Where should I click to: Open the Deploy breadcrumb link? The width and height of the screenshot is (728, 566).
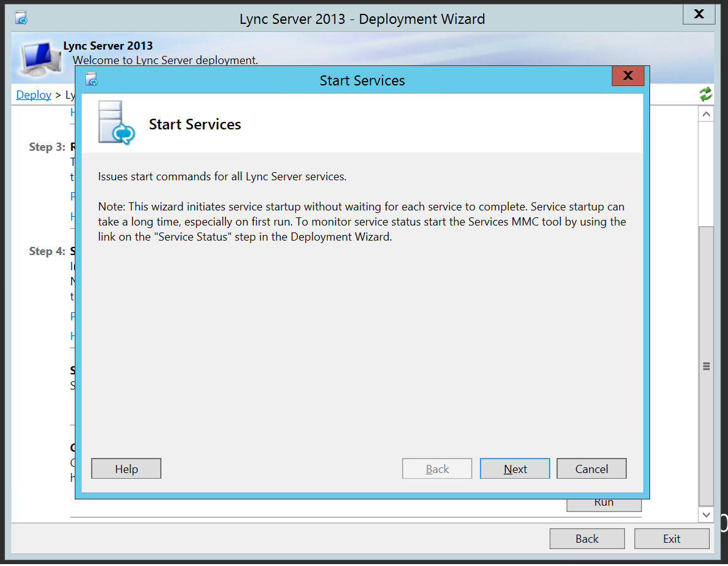pyautogui.click(x=33, y=95)
